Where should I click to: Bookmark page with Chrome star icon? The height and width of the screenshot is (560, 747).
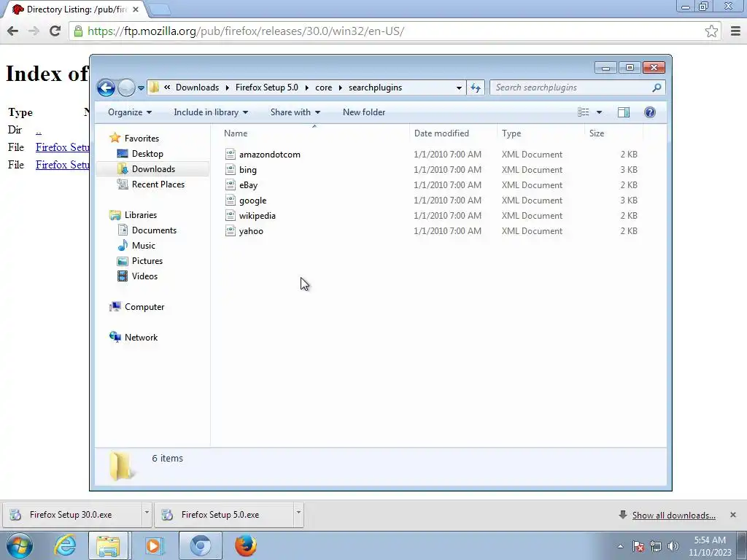pos(711,31)
